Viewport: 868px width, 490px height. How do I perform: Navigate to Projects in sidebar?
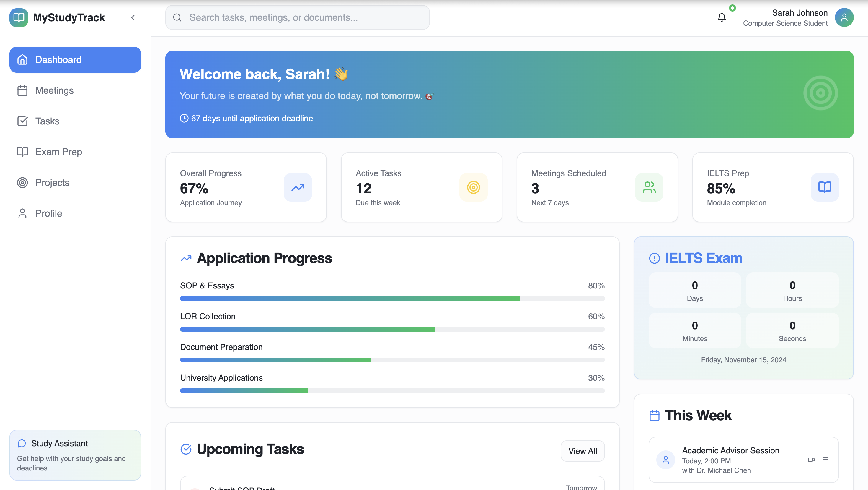(x=52, y=182)
